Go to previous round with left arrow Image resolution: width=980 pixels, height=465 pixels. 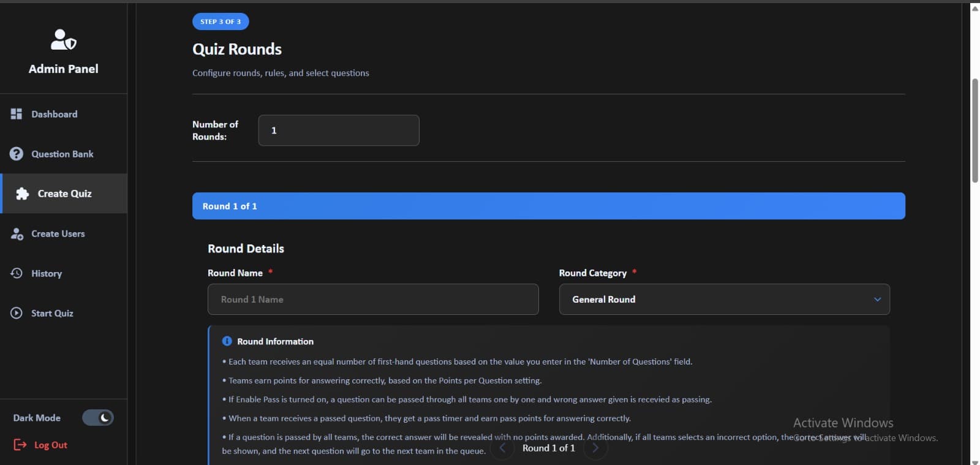point(502,448)
